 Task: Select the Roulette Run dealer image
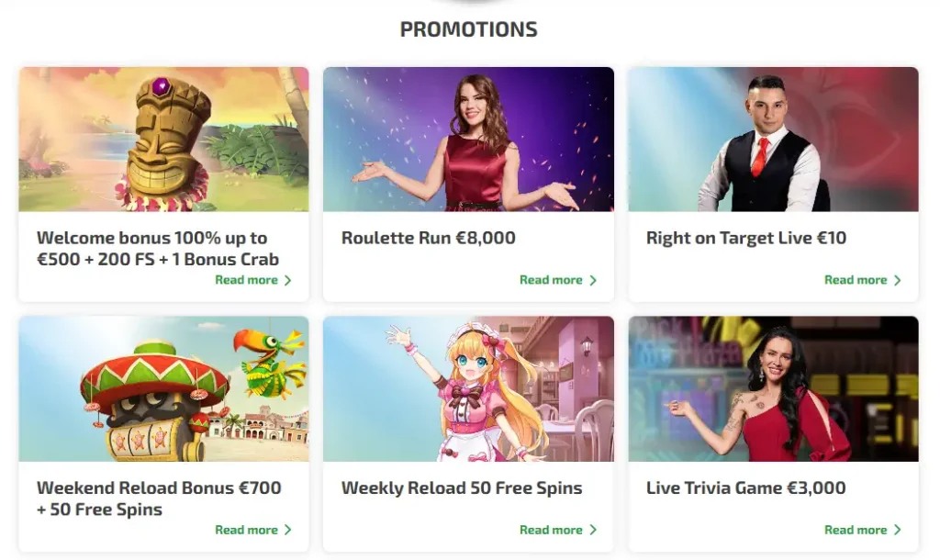coord(468,140)
